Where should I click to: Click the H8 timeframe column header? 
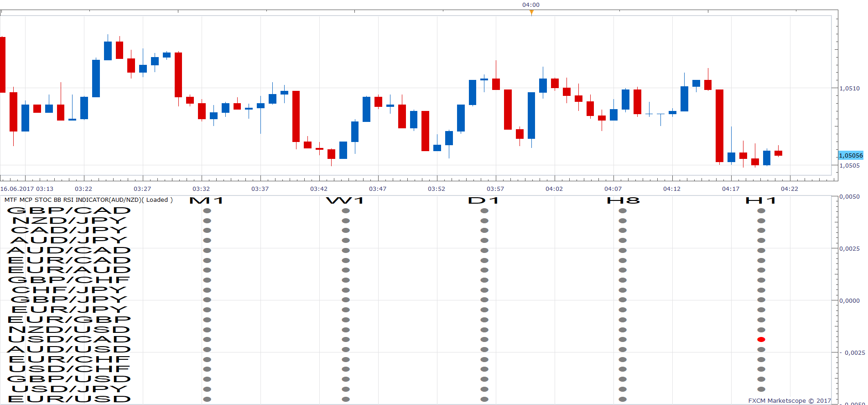pyautogui.click(x=623, y=200)
